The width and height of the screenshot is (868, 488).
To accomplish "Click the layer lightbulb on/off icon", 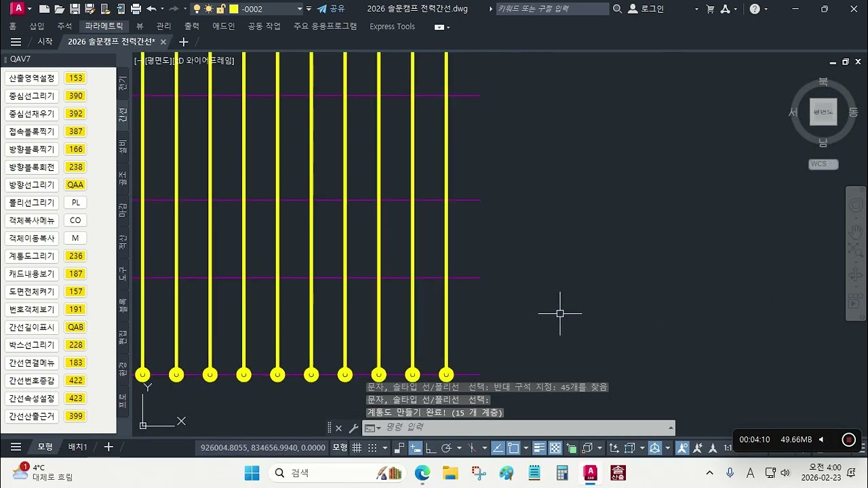I will [197, 9].
